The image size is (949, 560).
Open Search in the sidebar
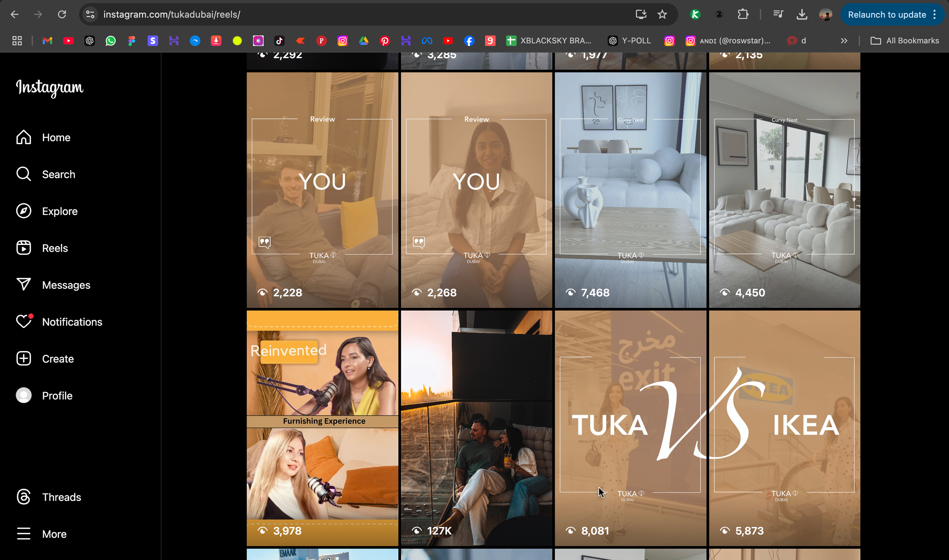(46, 174)
